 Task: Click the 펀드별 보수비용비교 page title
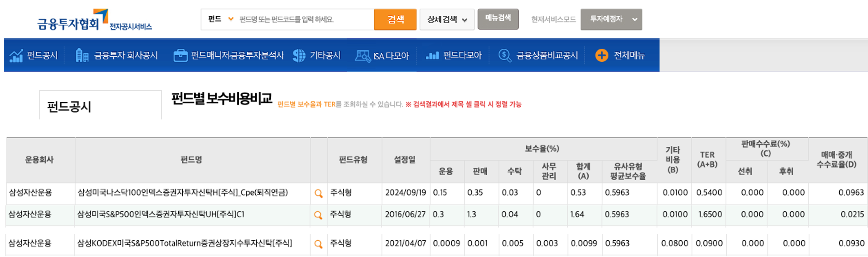(x=222, y=99)
